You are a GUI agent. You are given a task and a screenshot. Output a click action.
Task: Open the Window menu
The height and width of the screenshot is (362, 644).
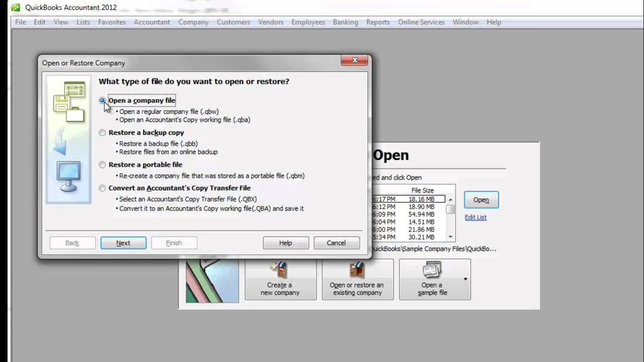(x=465, y=22)
